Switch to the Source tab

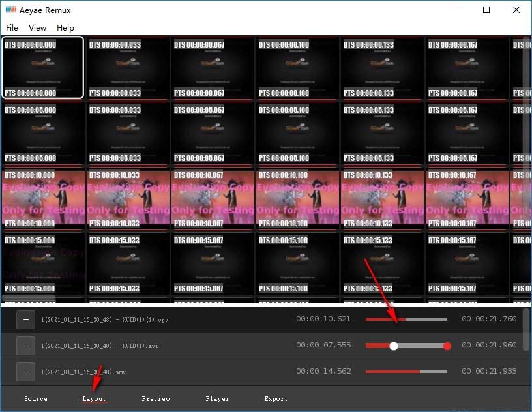[x=36, y=398]
